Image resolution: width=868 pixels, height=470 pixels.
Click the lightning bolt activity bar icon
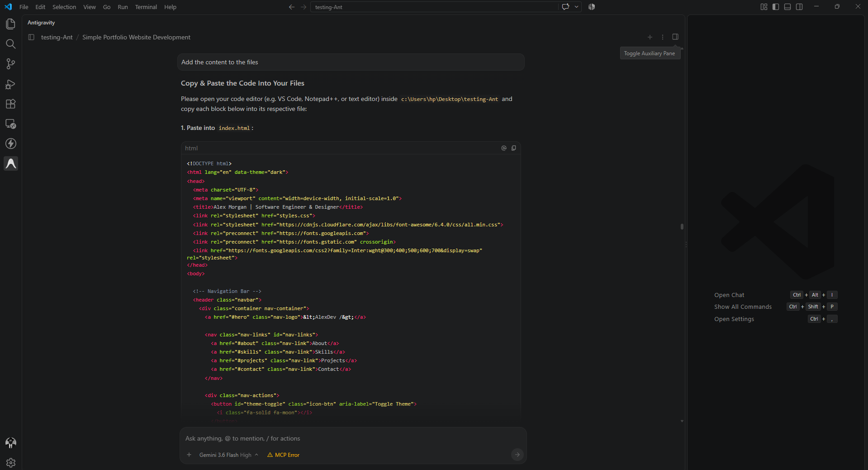pyautogui.click(x=10, y=144)
